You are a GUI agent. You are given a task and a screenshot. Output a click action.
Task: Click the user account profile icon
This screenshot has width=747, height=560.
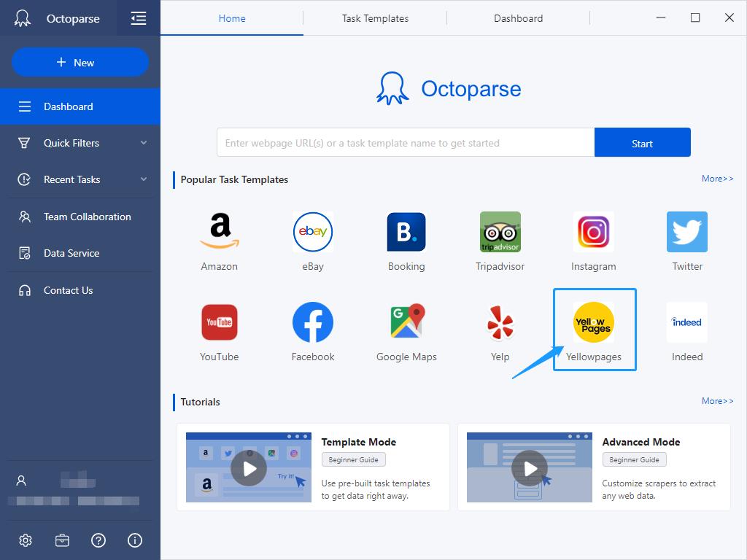21,480
